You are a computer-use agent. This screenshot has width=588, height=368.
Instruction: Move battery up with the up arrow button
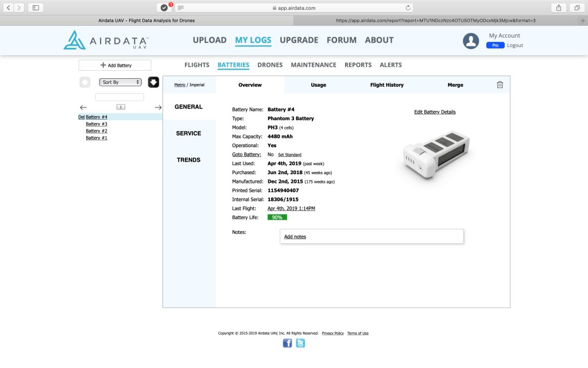click(85, 82)
